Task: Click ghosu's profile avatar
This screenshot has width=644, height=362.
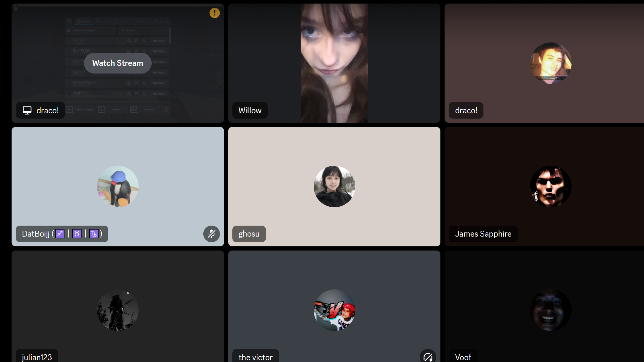Action: tap(334, 186)
